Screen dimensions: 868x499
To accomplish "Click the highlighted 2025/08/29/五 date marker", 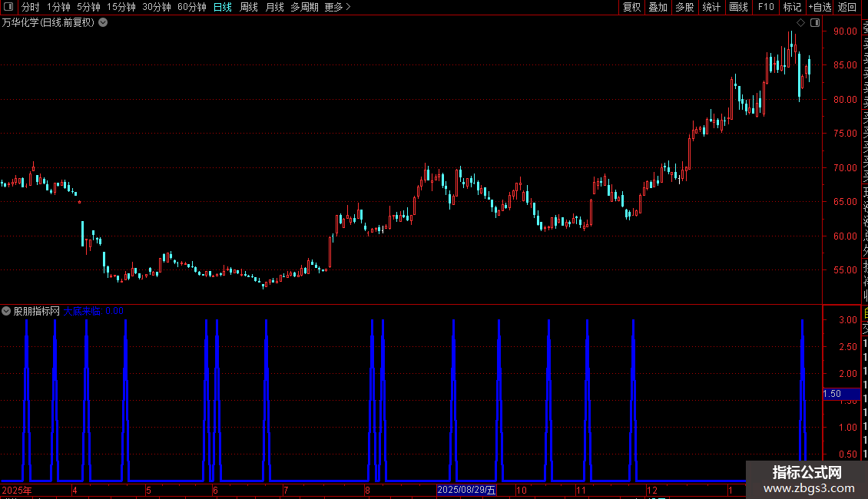I will click(466, 490).
